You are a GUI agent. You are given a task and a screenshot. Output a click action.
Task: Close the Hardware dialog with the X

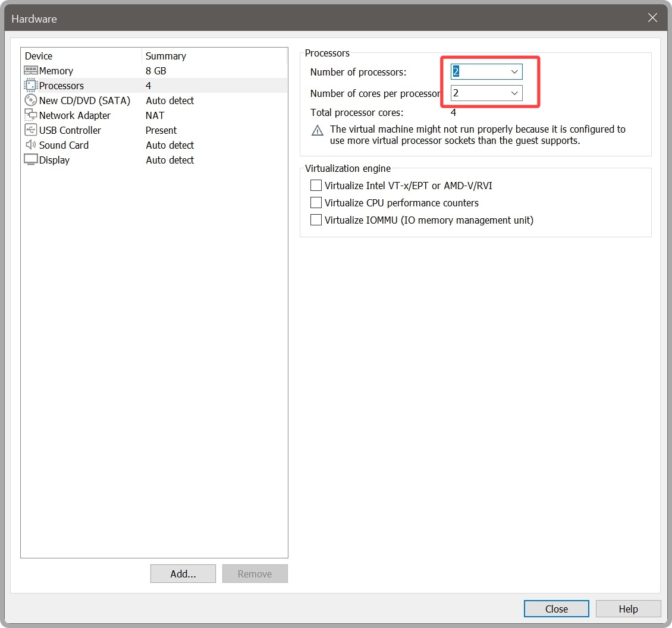tap(652, 18)
